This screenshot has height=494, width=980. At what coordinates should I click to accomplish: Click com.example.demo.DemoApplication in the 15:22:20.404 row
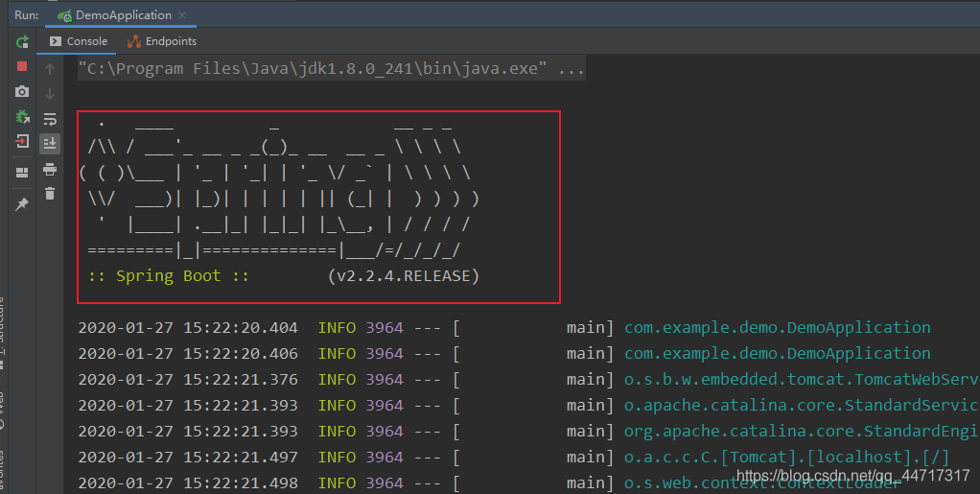pyautogui.click(x=778, y=328)
